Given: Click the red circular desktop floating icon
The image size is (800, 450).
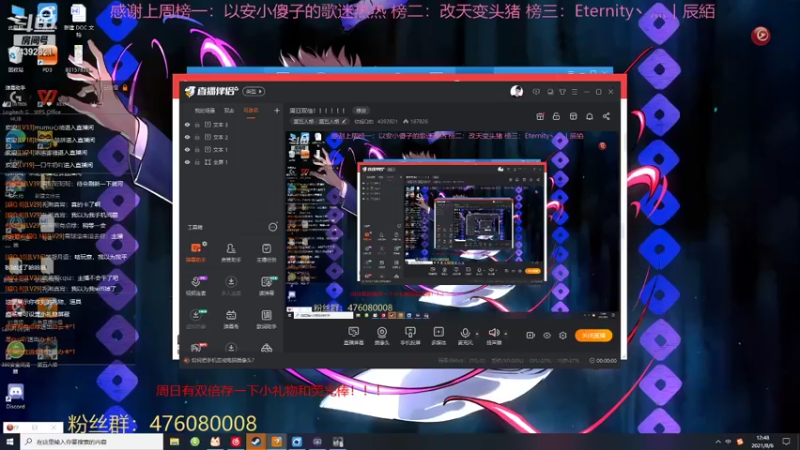Looking at the screenshot, I should tap(761, 35).
